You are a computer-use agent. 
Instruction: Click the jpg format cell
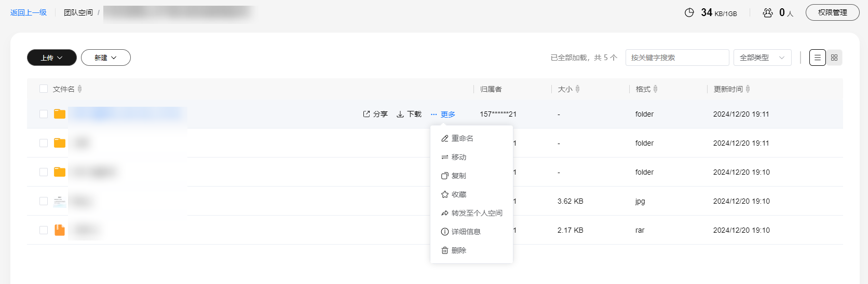click(x=640, y=201)
